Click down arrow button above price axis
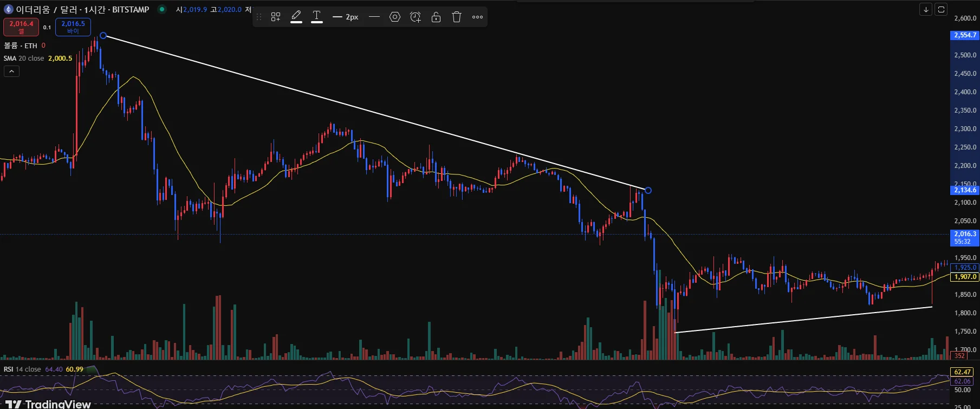Viewport: 980px width, 409px height. [926, 9]
